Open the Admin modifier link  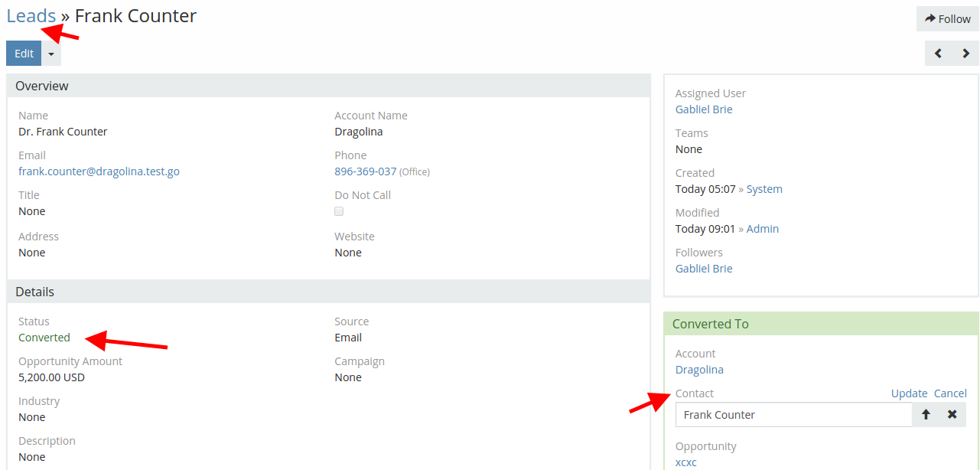point(762,229)
